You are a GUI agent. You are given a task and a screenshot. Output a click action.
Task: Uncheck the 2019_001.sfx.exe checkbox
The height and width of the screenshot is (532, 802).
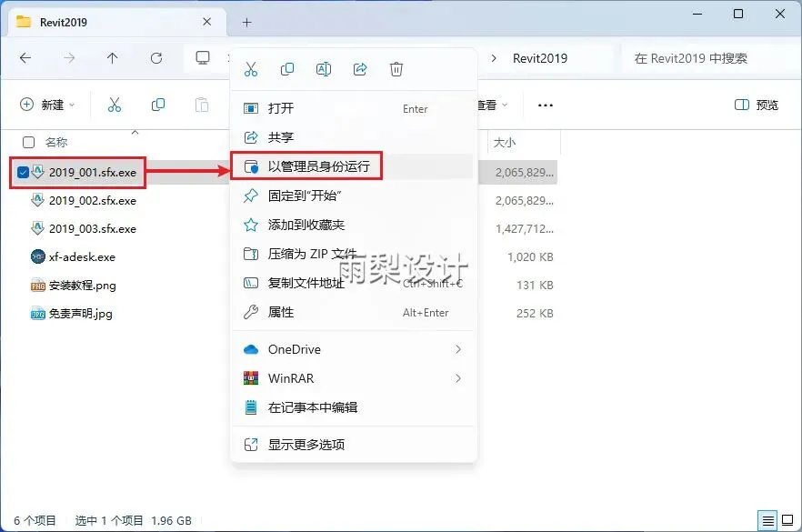coord(23,173)
